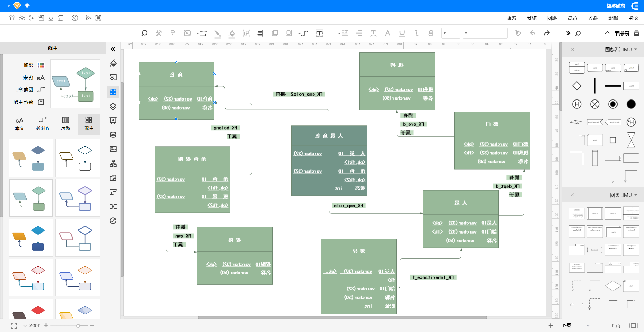The width and height of the screenshot is (644, 332).
Task: Open the 文件 menu
Action: click(x=634, y=18)
